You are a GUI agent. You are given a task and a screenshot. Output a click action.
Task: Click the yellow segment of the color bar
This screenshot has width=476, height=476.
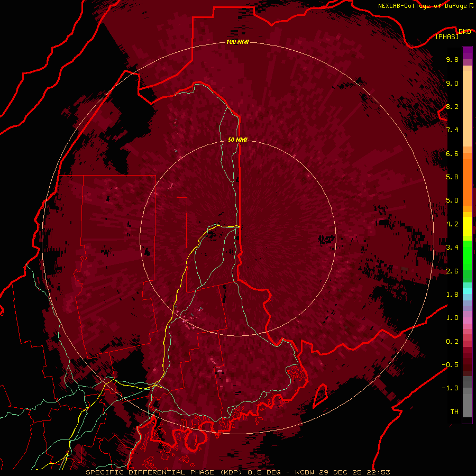[x=467, y=226]
